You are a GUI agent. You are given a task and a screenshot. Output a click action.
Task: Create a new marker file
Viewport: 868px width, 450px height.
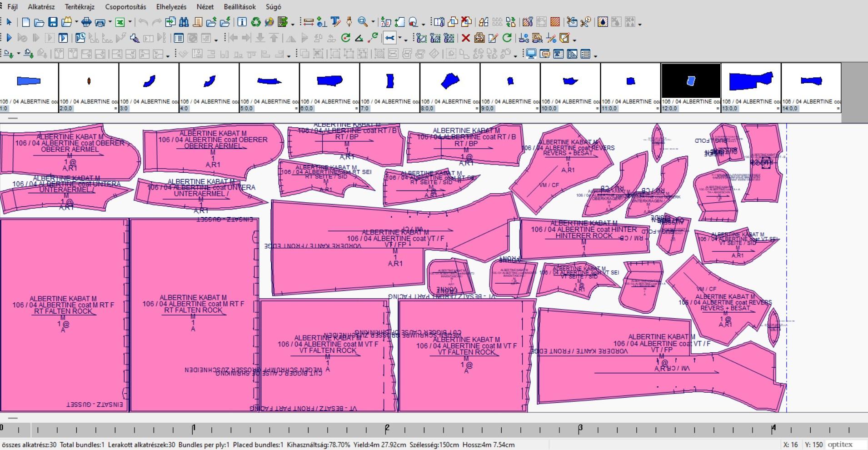tap(26, 22)
